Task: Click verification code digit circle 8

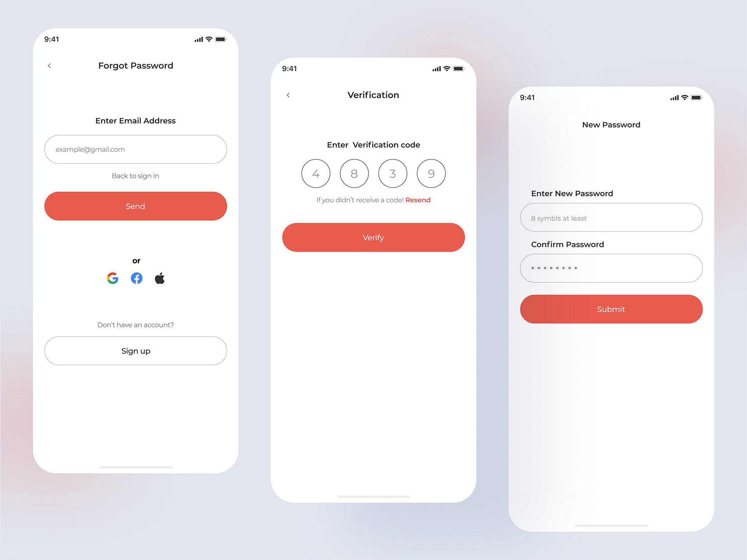Action: click(x=354, y=173)
